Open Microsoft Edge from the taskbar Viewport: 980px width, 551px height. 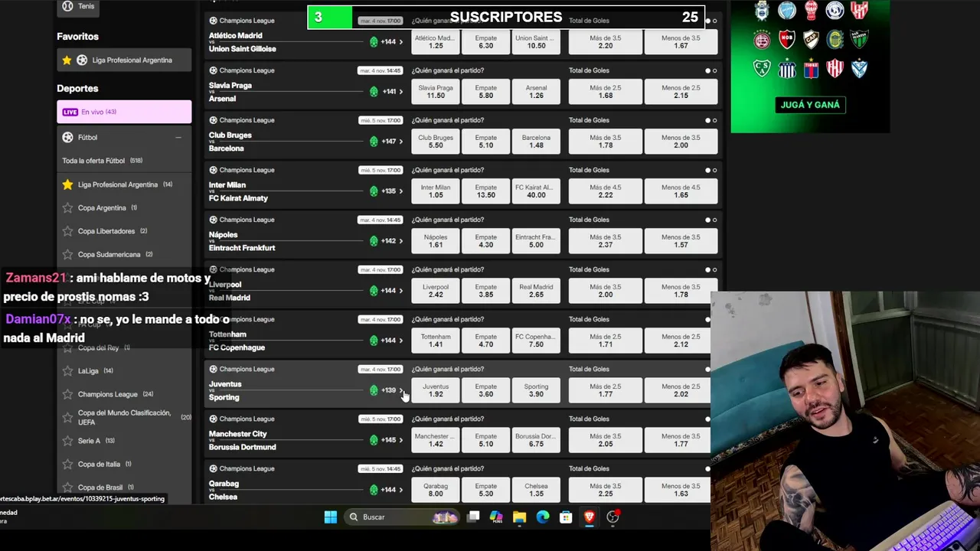click(x=543, y=517)
